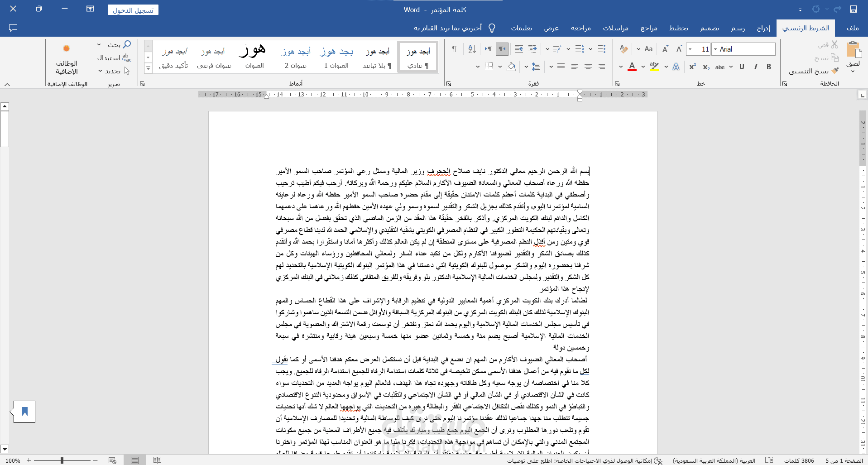Image resolution: width=868 pixels, height=465 pixels.
Task: Expand the Styles gallery More arrow
Action: [148, 68]
